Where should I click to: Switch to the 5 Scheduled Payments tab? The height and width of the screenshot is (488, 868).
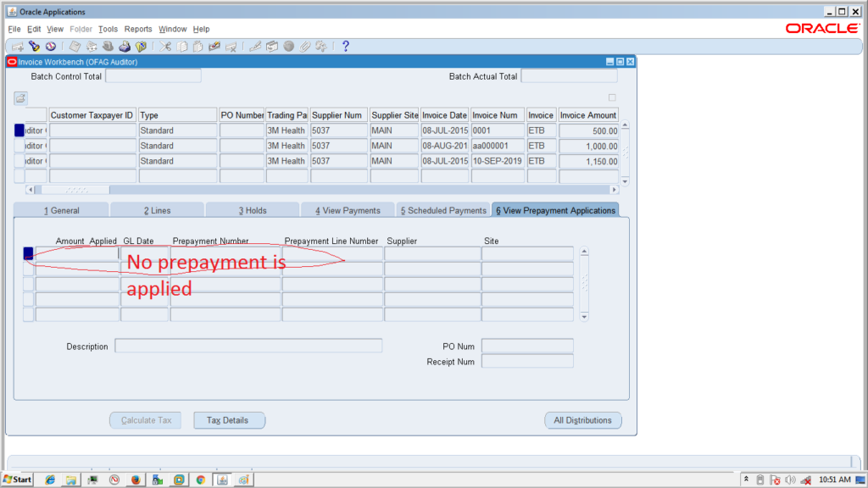(x=443, y=210)
